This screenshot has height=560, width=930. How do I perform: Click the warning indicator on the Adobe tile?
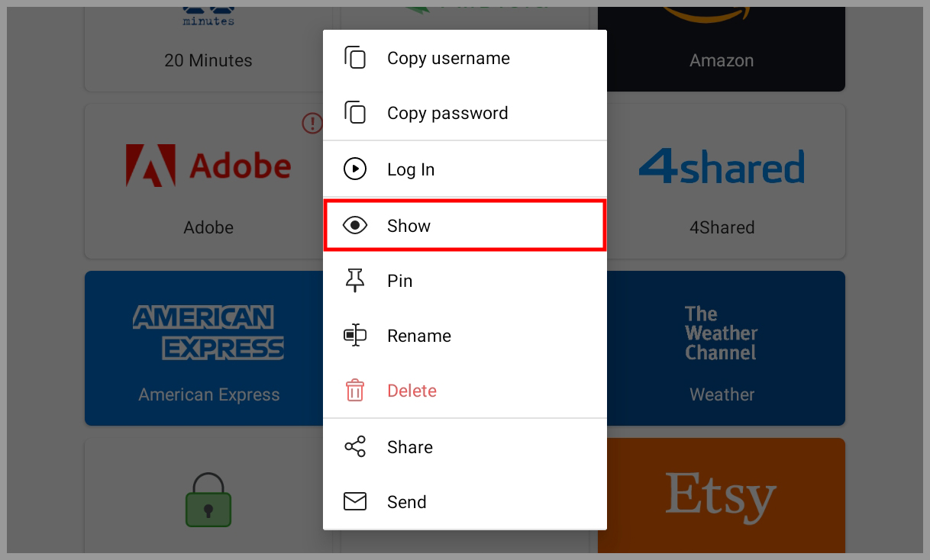[312, 124]
